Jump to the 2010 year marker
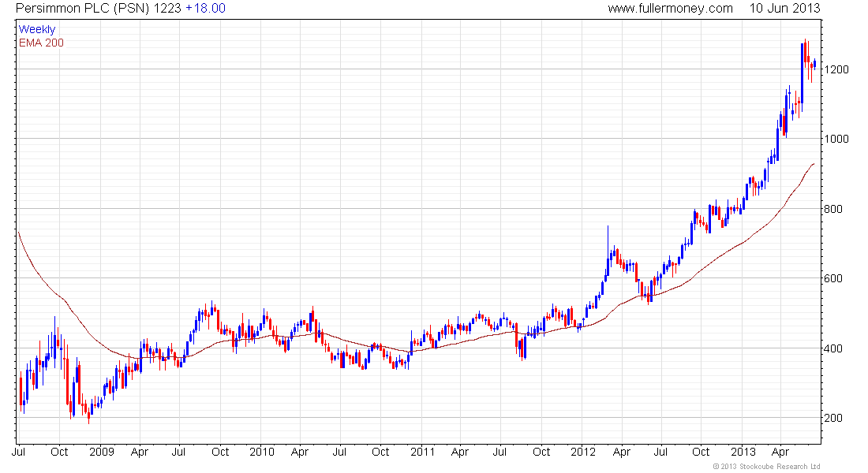This screenshot has height=473, width=868. click(x=261, y=452)
